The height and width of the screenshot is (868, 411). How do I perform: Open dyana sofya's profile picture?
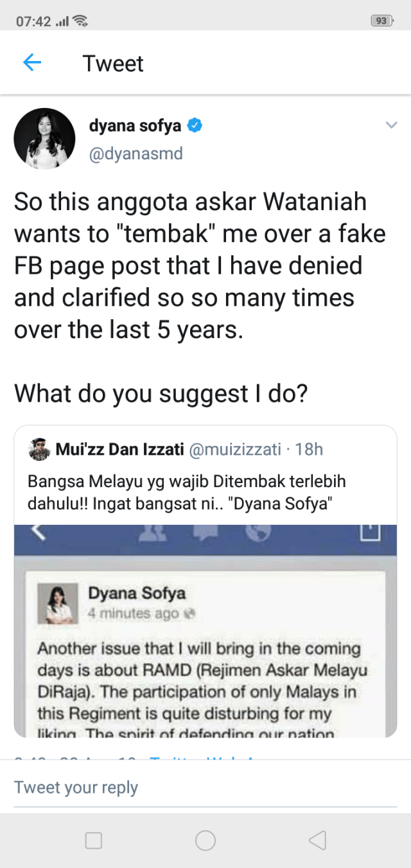click(44, 139)
